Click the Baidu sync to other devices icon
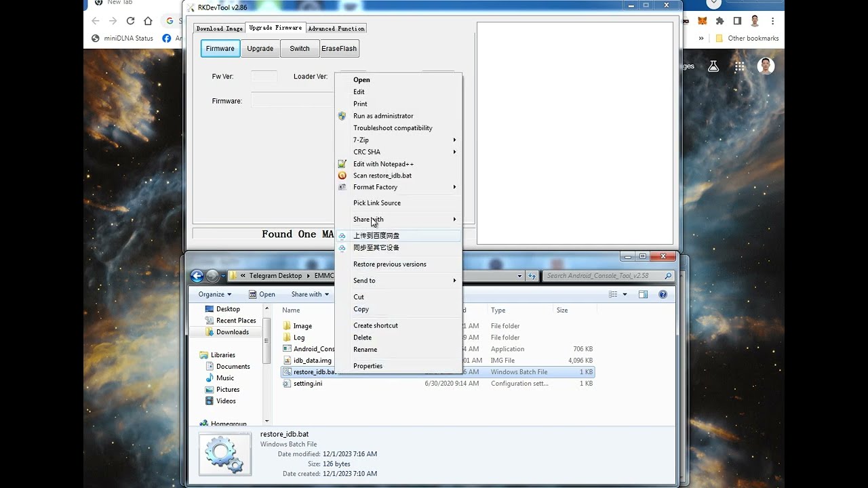 pos(342,248)
